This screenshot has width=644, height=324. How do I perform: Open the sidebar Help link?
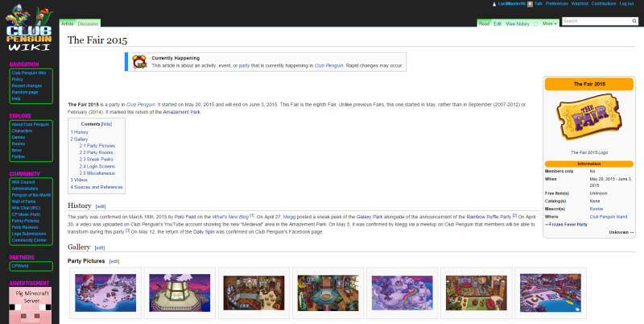click(16, 98)
